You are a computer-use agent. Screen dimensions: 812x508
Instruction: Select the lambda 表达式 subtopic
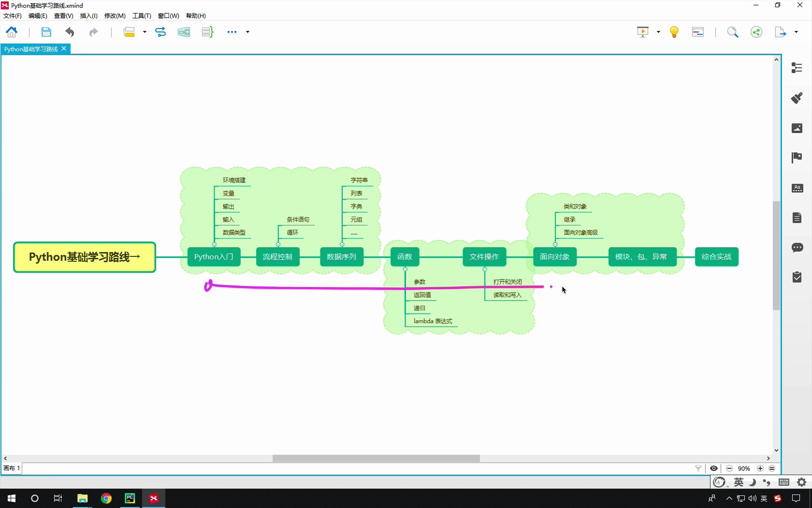tap(433, 321)
